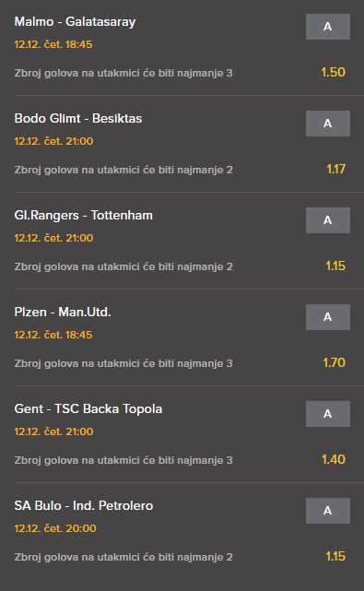Image resolution: width=364 pixels, height=591 pixels.
Task: Open the Plzen - Man.Utd. match title
Action: [x=63, y=313]
